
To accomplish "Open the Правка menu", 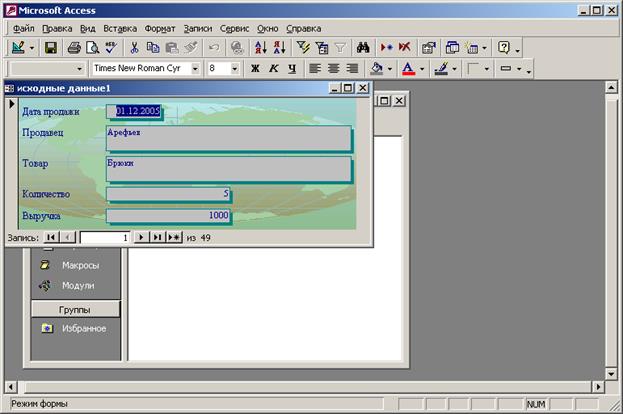I will coord(57,29).
